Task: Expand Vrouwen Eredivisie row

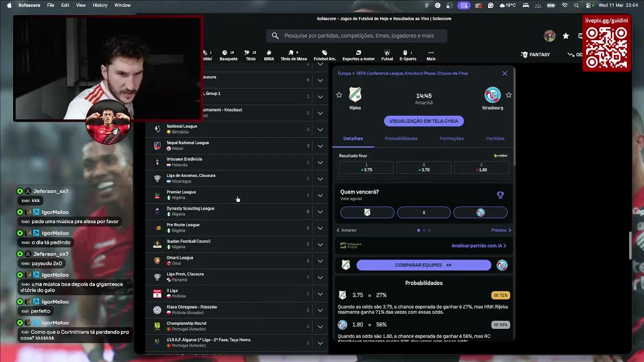Action: click(320, 162)
